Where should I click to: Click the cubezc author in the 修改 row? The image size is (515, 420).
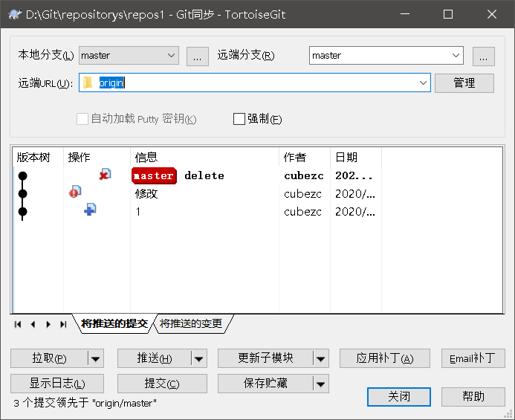pos(302,194)
